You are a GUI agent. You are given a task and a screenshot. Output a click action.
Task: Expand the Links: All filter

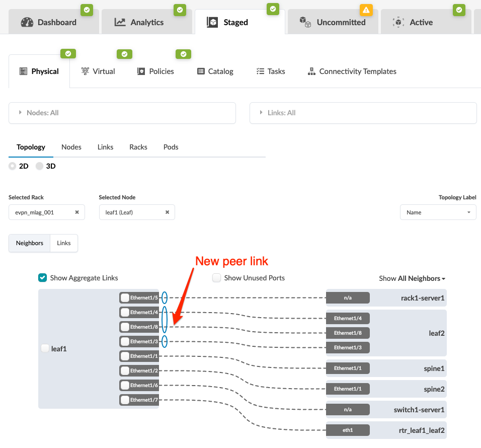point(363,113)
